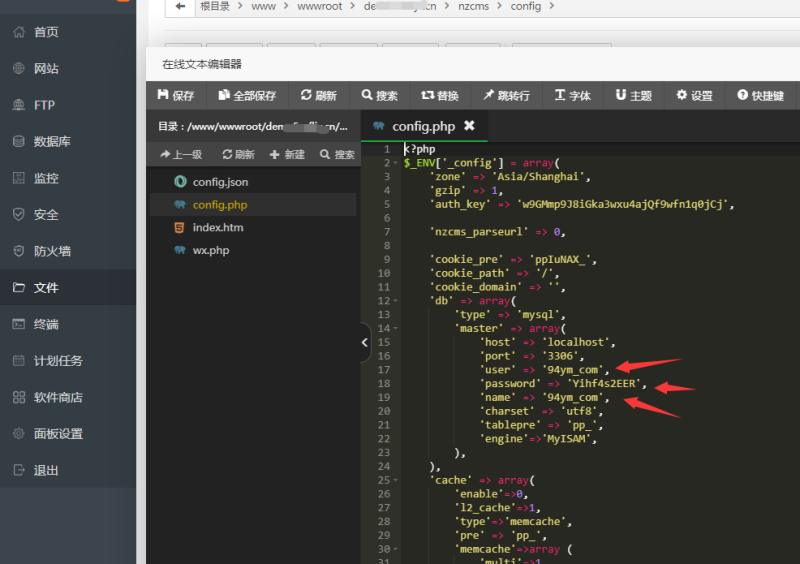The height and width of the screenshot is (564, 800).
Task: Click 'ppIuNAX_' cookie_pre value
Action: tap(560, 259)
